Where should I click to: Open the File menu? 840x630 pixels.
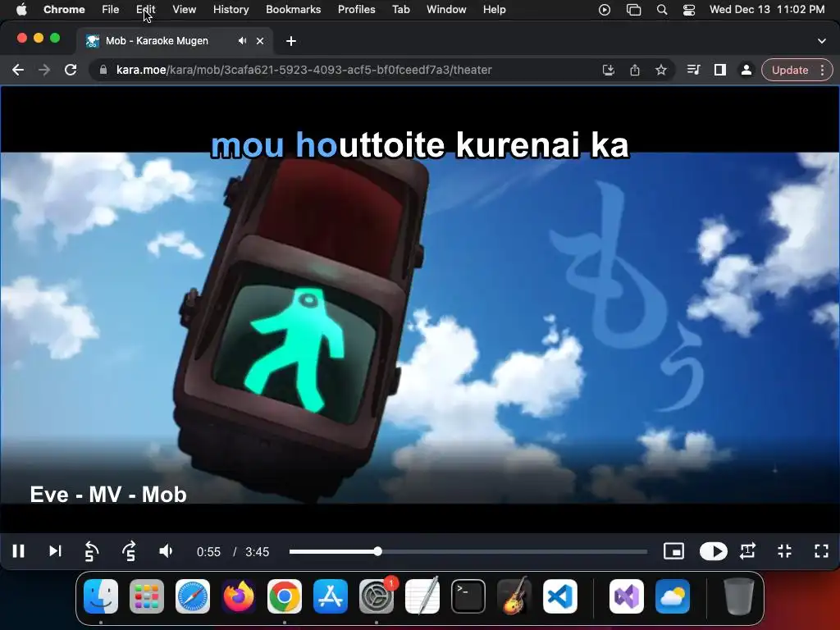111,10
